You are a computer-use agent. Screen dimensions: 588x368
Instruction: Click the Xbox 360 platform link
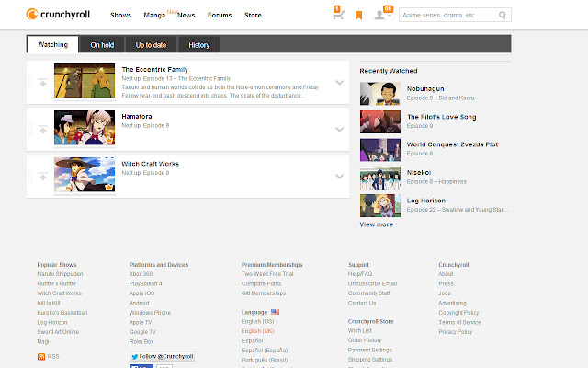click(x=141, y=274)
